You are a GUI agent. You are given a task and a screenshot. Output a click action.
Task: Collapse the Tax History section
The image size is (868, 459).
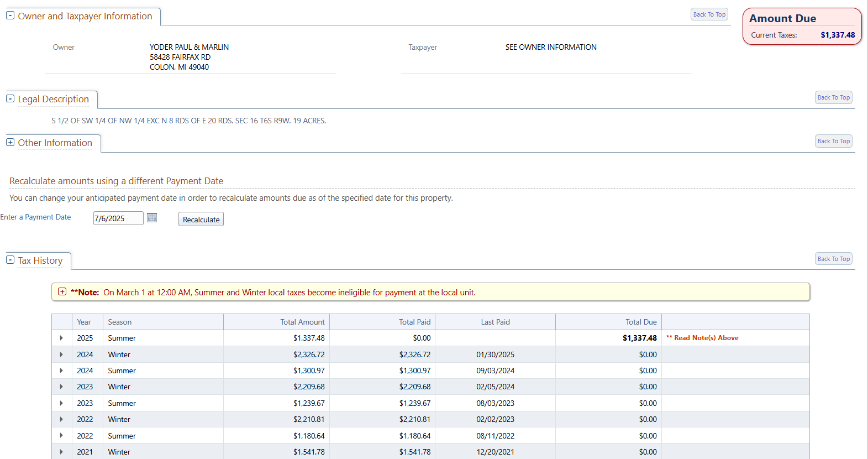coord(10,260)
